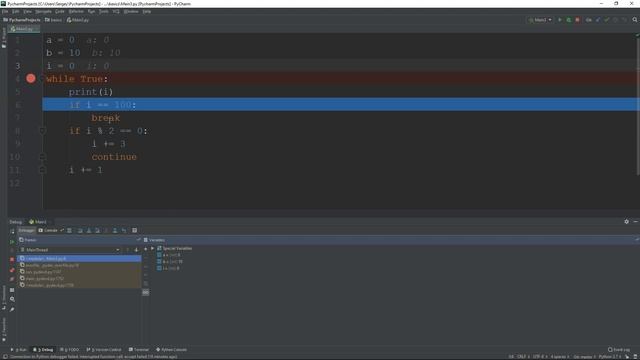
Task: Open the Navigate menu
Action: (43, 11)
